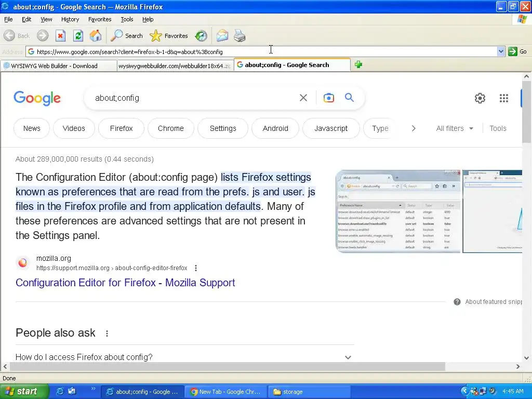
Task: Click the Mail envelope toolbar icon
Action: [222, 36]
